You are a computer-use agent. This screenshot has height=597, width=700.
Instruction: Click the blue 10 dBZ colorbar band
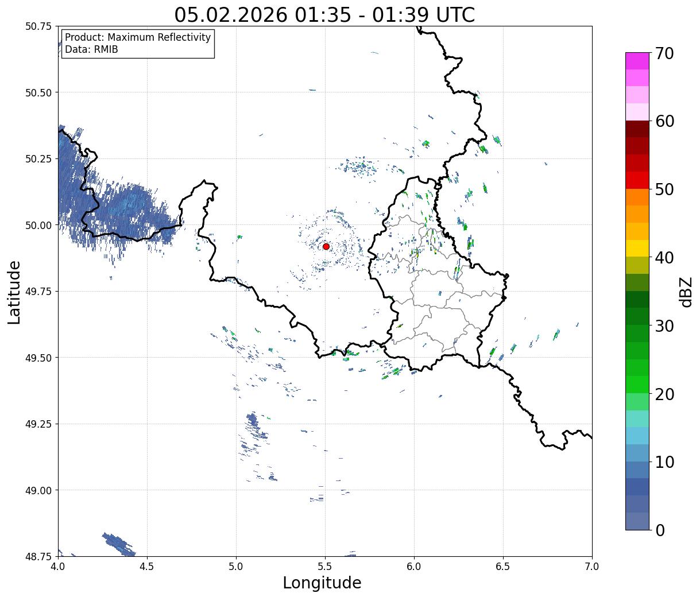pos(637,470)
